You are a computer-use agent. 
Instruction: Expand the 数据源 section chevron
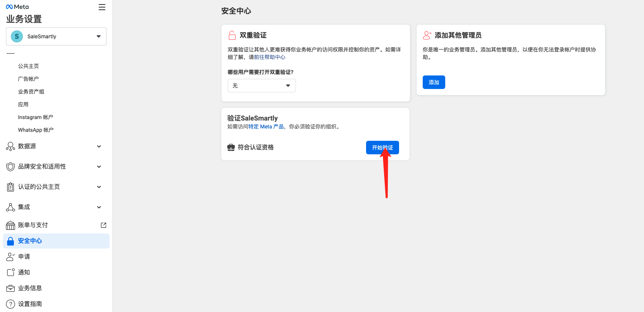[x=99, y=146]
